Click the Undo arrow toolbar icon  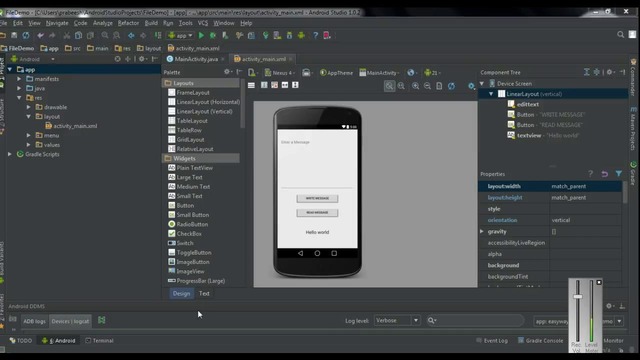40,36
